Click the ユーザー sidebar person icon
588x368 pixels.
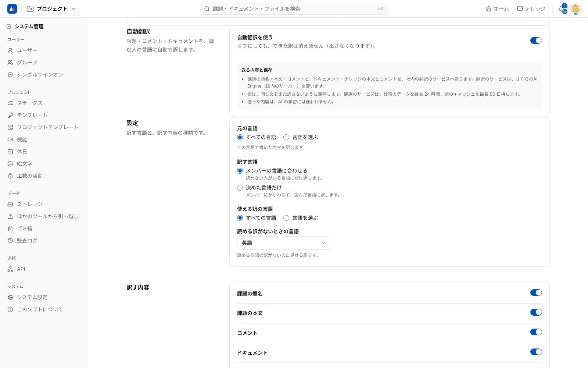pos(10,50)
